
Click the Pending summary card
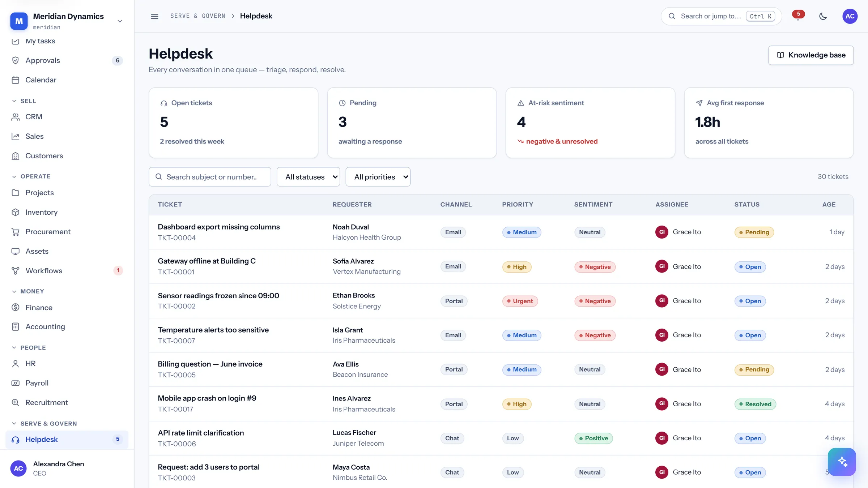tap(412, 123)
